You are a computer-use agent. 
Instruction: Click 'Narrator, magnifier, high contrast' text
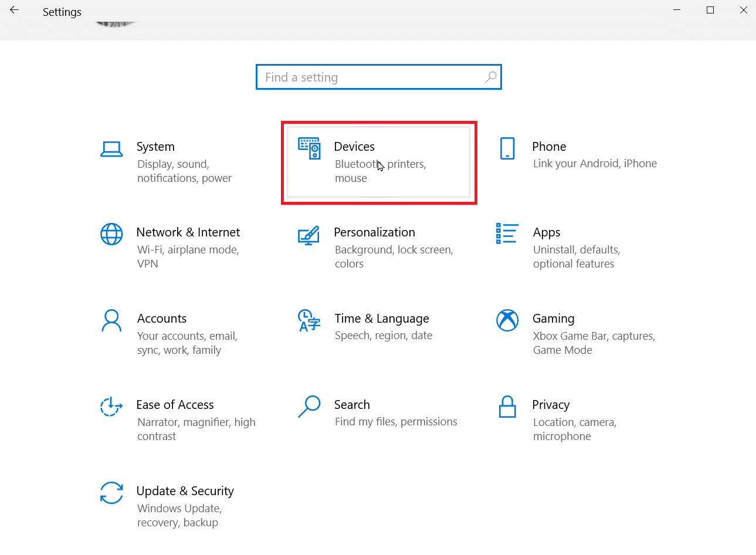coord(196,429)
